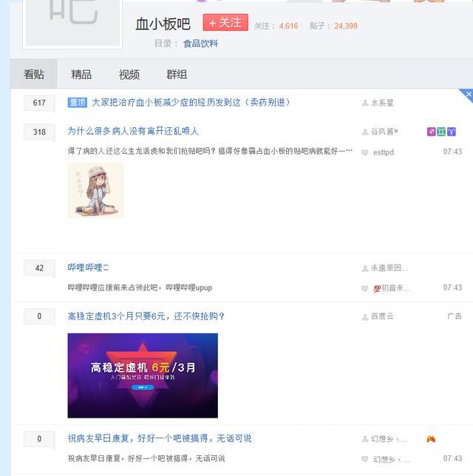Click the 07:43 time on 哔哩哔哩 post
Screen dimensions: 473x476
(452, 288)
